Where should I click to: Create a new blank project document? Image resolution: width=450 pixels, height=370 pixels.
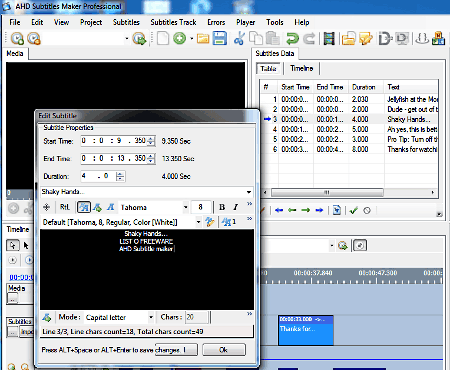pyautogui.click(x=163, y=38)
